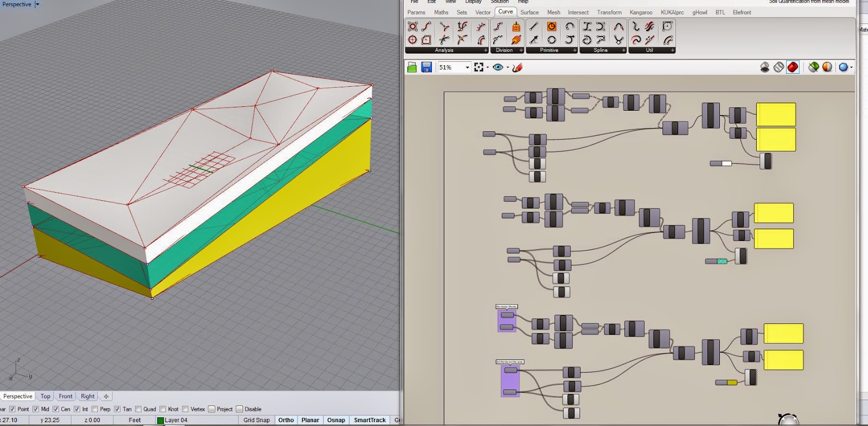The image size is (868, 426).
Task: Click the wireframe preview mode icon
Action: pos(779,67)
